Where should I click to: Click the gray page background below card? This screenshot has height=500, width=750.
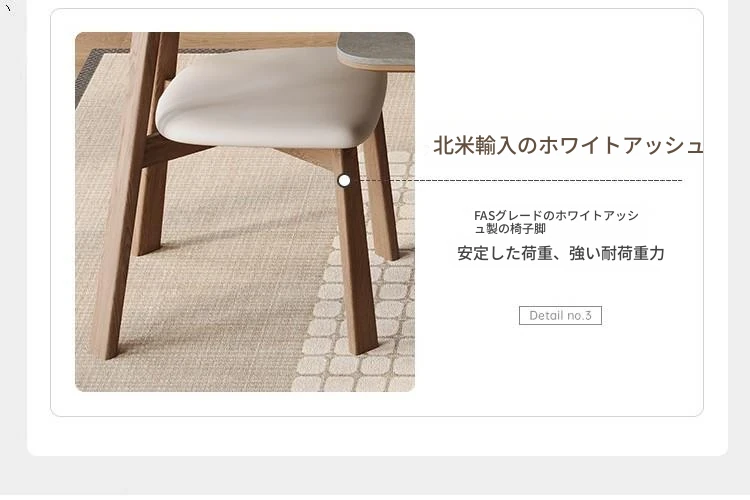pyautogui.click(x=375, y=476)
